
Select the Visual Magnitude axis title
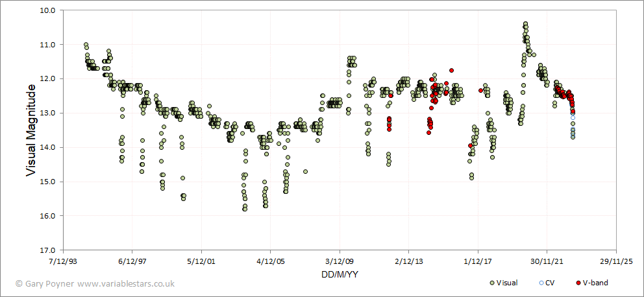(31, 129)
